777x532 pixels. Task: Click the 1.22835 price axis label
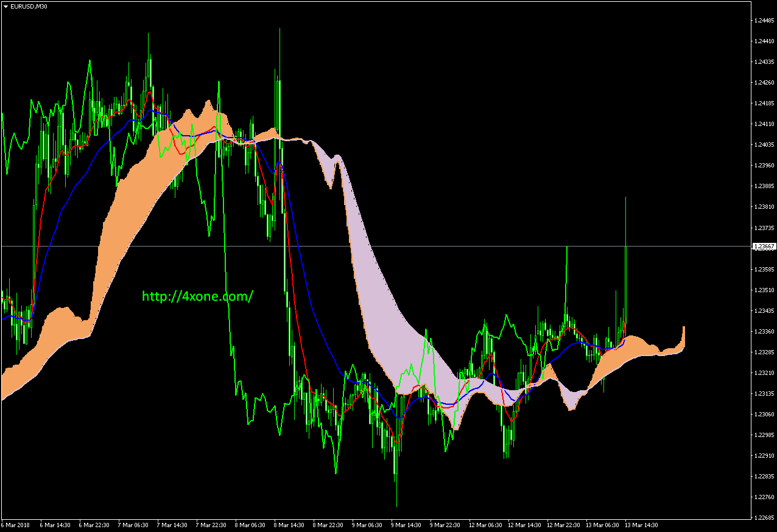pos(764,476)
